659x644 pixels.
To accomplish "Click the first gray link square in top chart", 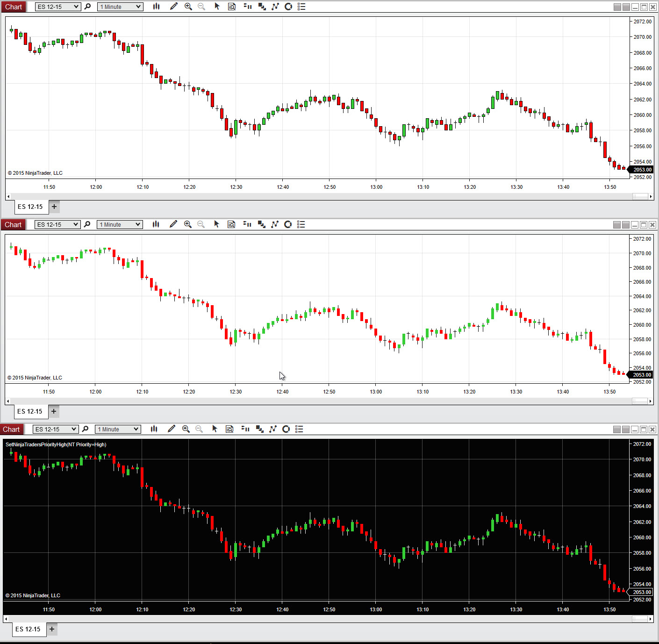I will point(617,7).
